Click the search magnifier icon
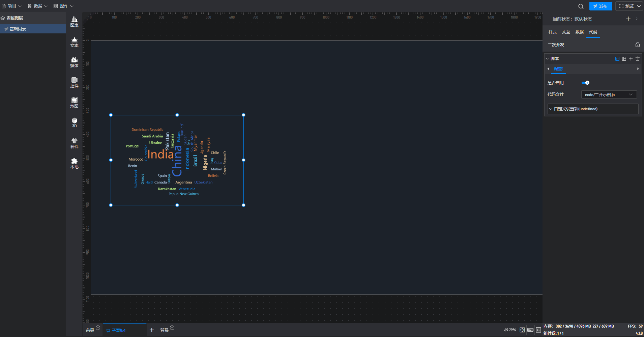Screen dimensions: 644x337 click(x=581, y=6)
